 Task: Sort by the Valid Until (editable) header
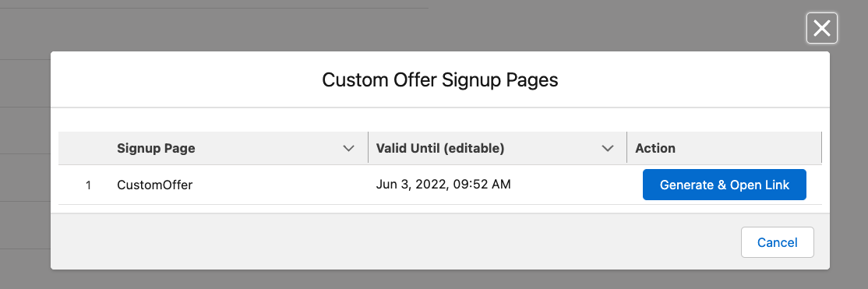440,148
